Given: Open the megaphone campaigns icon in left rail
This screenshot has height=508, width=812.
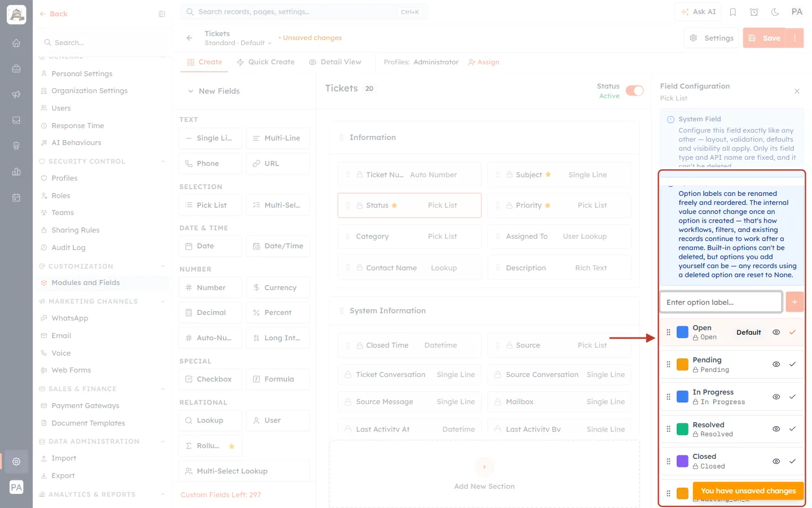Looking at the screenshot, I should 16,94.
